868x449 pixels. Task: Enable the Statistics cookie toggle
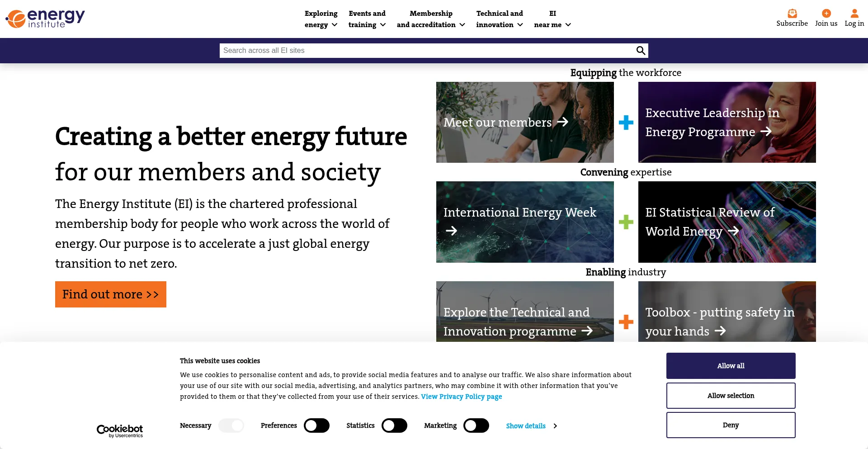click(394, 425)
